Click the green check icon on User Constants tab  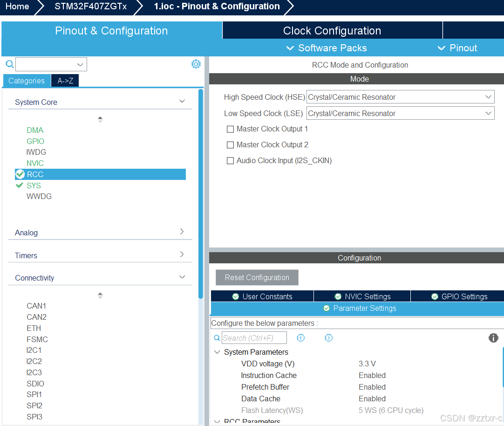tap(236, 296)
